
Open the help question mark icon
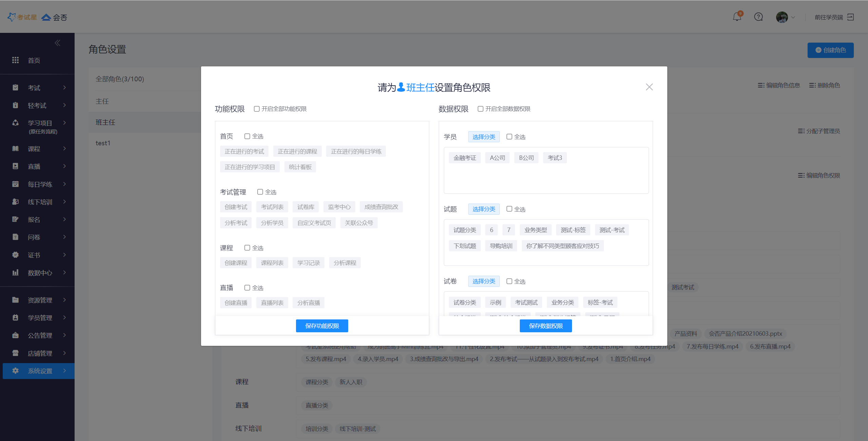pyautogui.click(x=758, y=17)
